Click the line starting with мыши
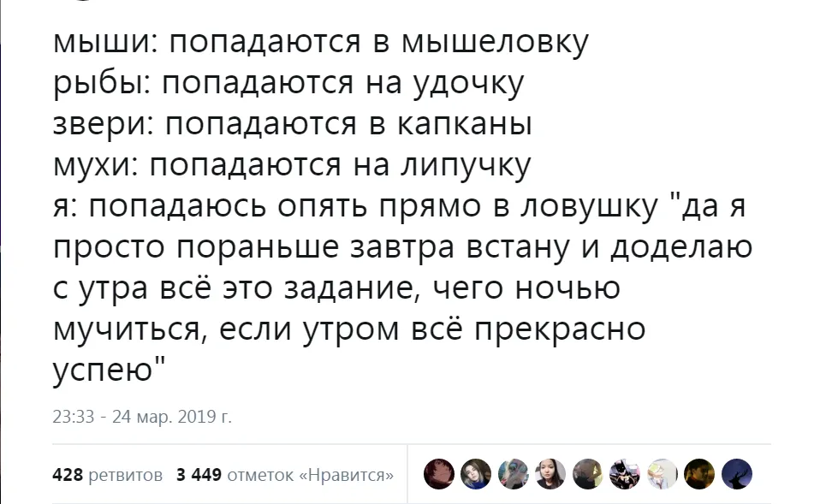The width and height of the screenshot is (820, 504). (x=321, y=43)
